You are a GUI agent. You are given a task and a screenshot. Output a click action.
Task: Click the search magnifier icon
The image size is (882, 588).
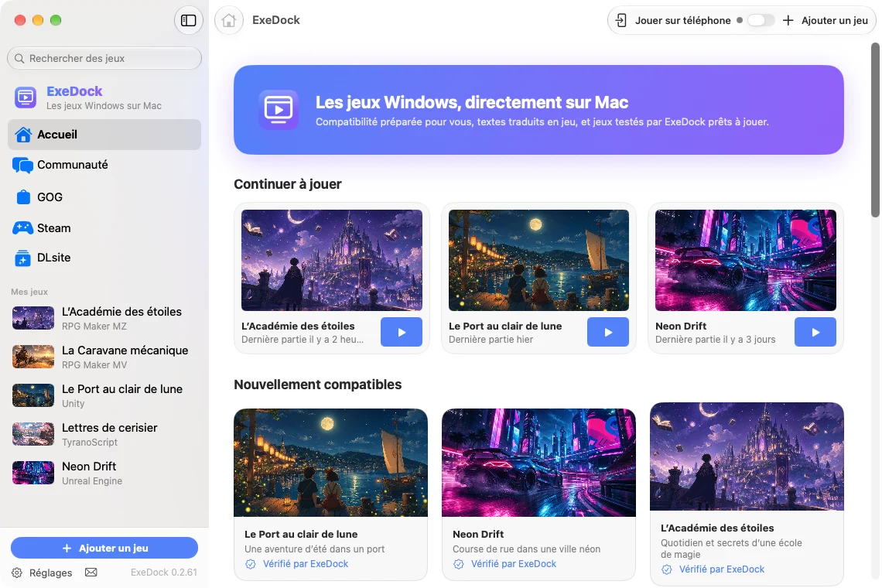point(19,59)
